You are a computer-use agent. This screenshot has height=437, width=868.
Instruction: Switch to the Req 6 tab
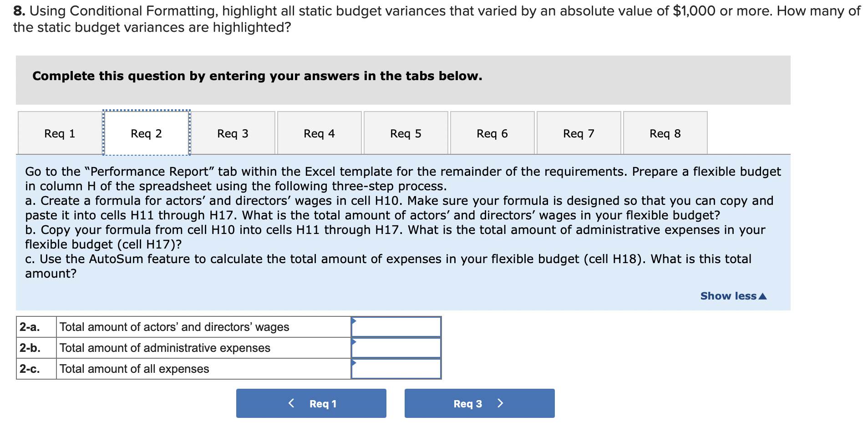pyautogui.click(x=492, y=132)
